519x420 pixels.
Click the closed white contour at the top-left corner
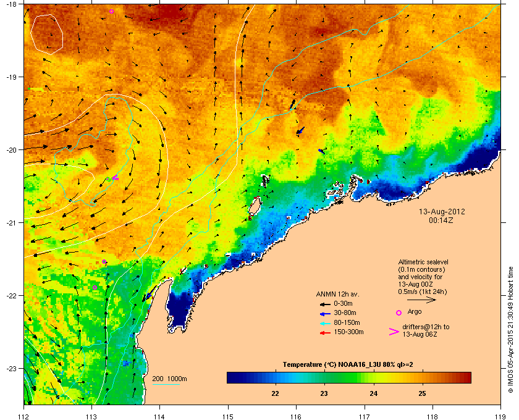pyautogui.click(x=47, y=34)
